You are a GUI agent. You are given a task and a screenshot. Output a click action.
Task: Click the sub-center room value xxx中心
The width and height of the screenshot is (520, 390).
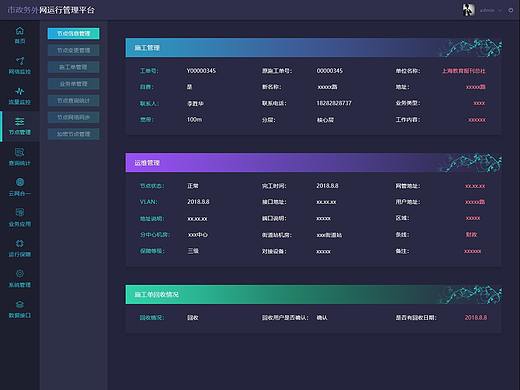point(197,235)
